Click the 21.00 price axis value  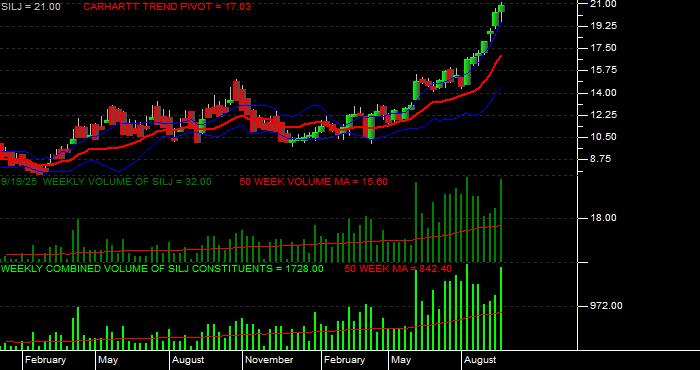click(x=604, y=4)
